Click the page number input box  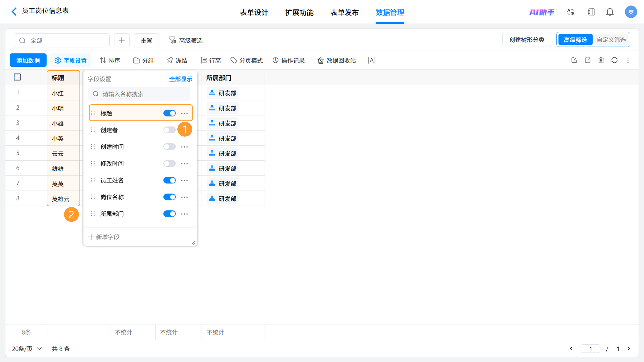click(x=590, y=349)
